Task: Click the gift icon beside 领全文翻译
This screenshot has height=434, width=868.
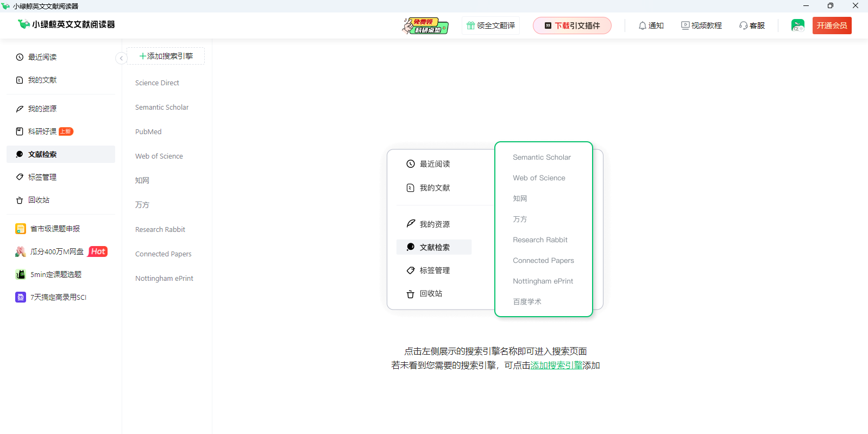Action: (x=471, y=26)
